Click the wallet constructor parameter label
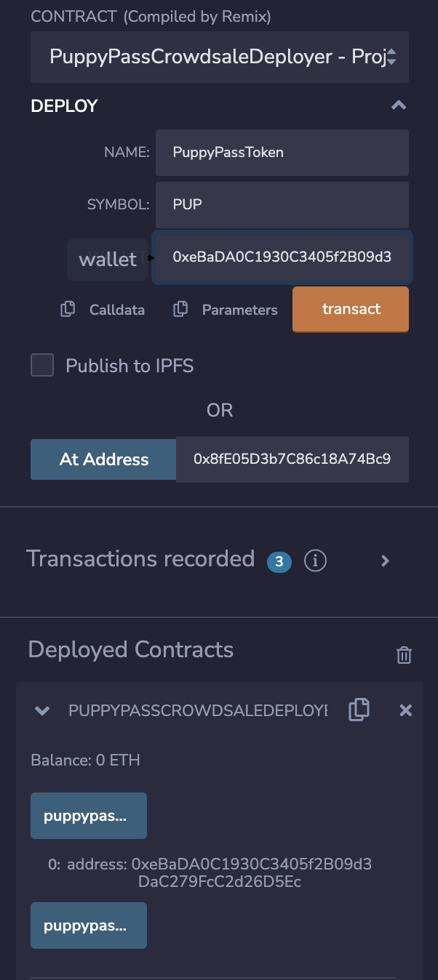Screen dimensions: 438x980 (107, 259)
